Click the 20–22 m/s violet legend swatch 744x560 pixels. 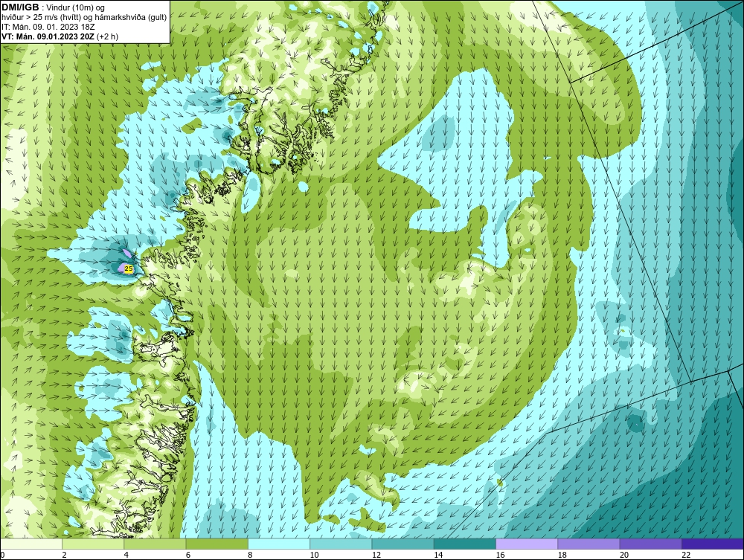coord(651,544)
